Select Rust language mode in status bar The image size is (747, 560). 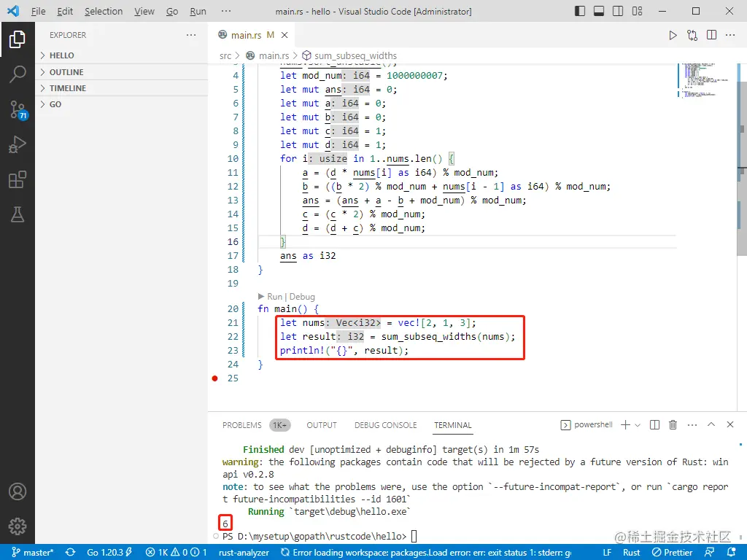pyautogui.click(x=632, y=553)
